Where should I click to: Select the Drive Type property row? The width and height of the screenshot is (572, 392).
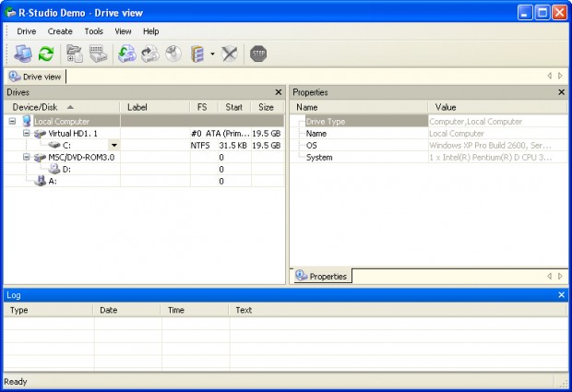[x=429, y=122]
